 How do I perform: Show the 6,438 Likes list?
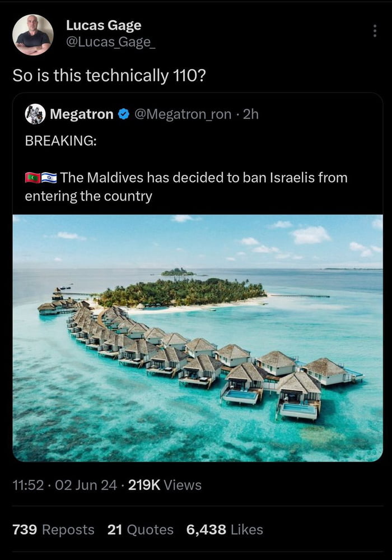click(225, 530)
